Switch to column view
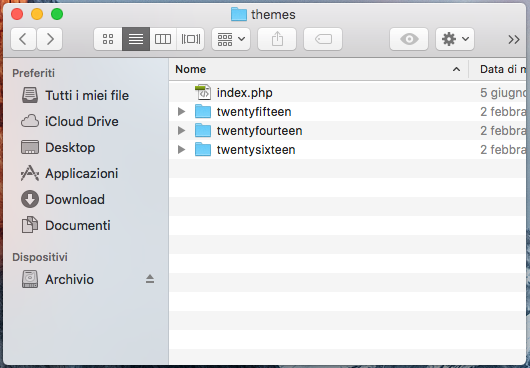 tap(163, 39)
